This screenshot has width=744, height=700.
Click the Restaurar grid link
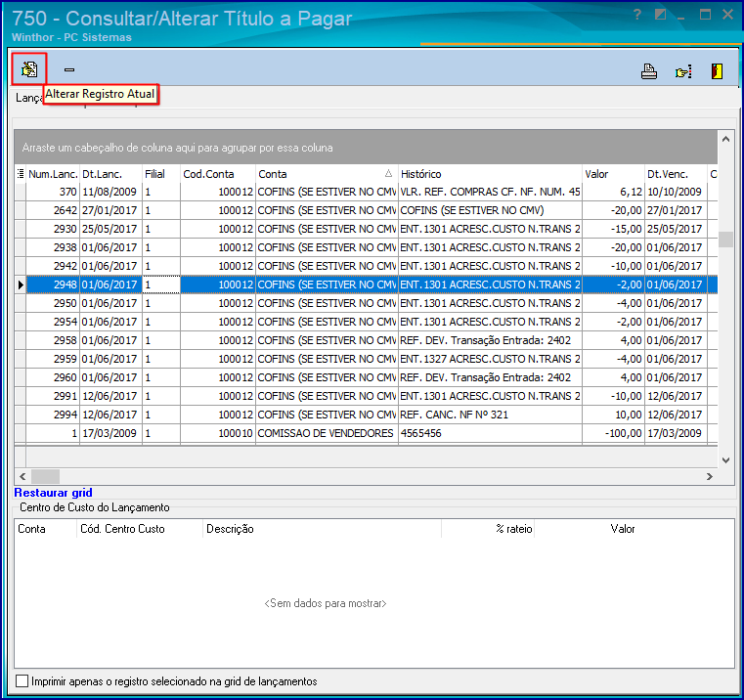tap(53, 493)
